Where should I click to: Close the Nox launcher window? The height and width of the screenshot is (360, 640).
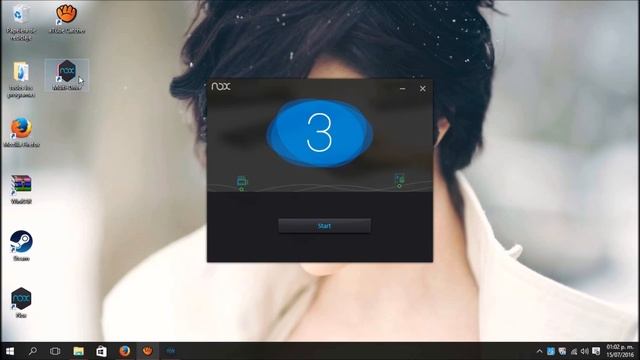[x=423, y=89]
